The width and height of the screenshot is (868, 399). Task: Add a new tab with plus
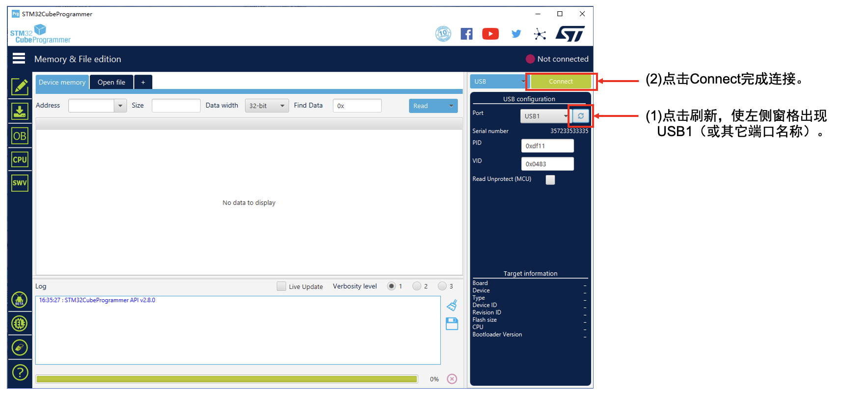point(143,83)
